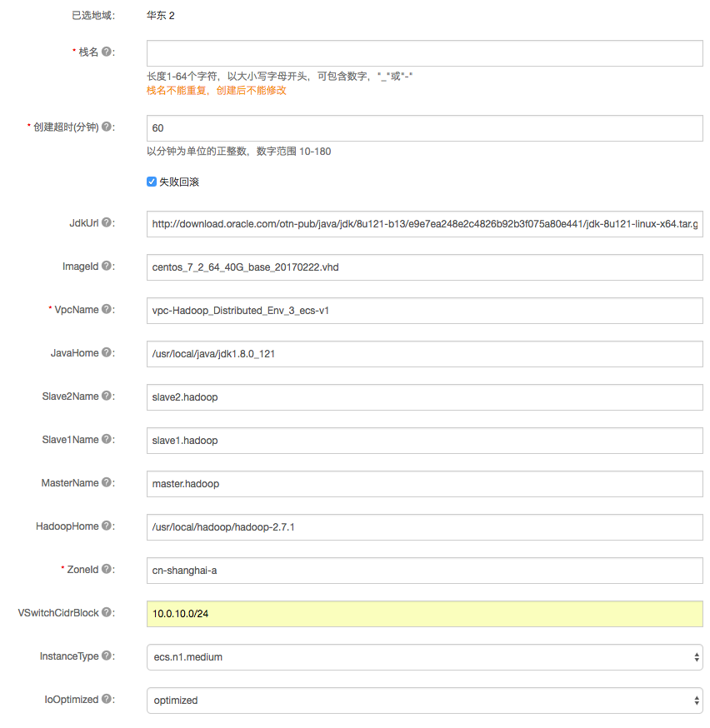Show help for JavaHome field
Image resolution: width=710 pixels, height=728 pixels.
(x=107, y=352)
